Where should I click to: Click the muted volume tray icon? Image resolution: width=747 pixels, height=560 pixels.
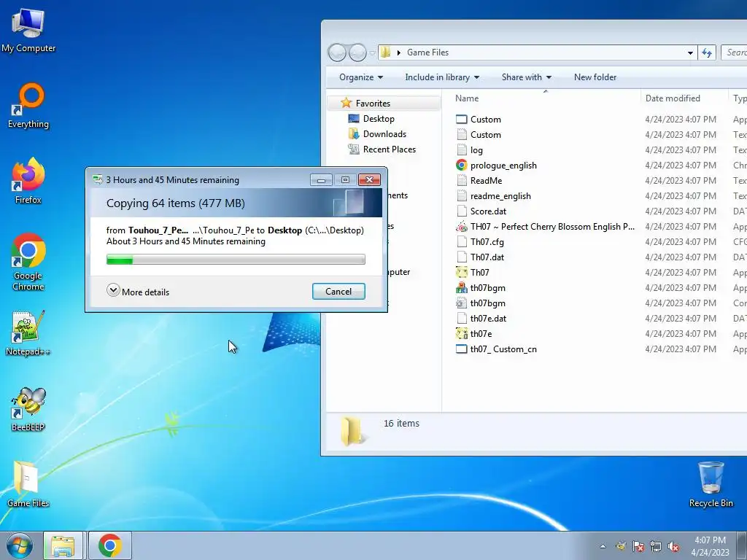click(x=673, y=546)
